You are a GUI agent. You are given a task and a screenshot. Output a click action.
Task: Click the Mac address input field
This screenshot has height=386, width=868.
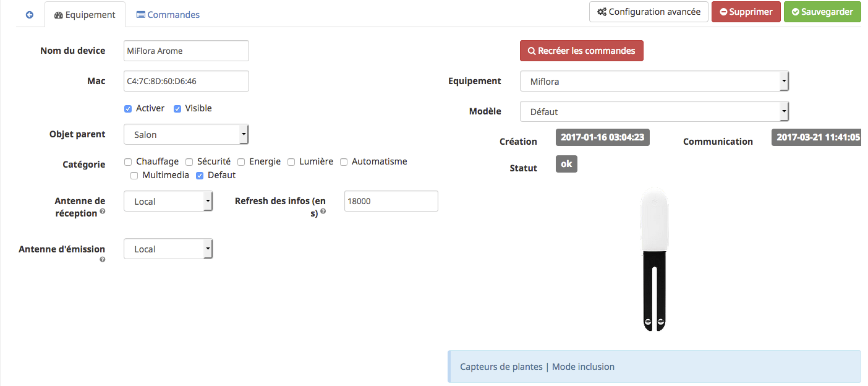point(186,81)
